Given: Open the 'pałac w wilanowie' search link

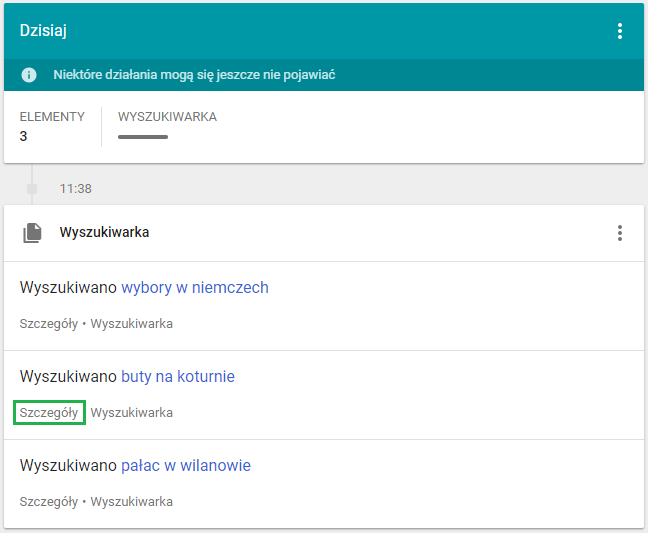Looking at the screenshot, I should click(186, 466).
